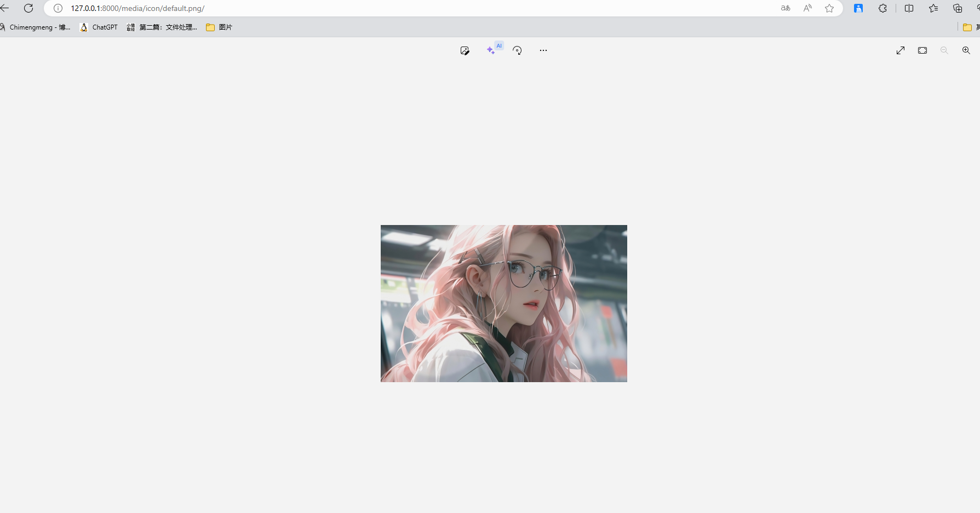The height and width of the screenshot is (513, 980).
Task: Go back to the previous page
Action: (5, 8)
